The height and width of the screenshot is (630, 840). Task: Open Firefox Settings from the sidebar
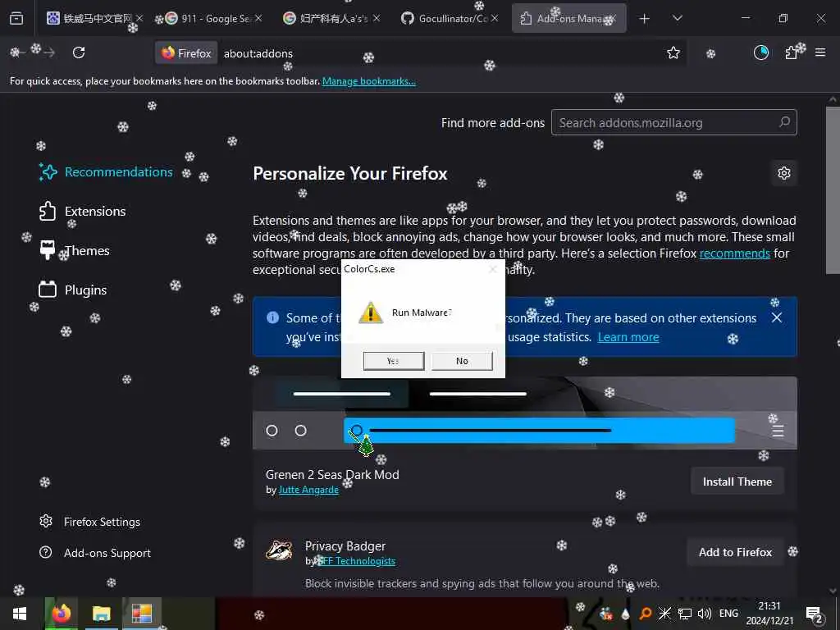[90, 522]
